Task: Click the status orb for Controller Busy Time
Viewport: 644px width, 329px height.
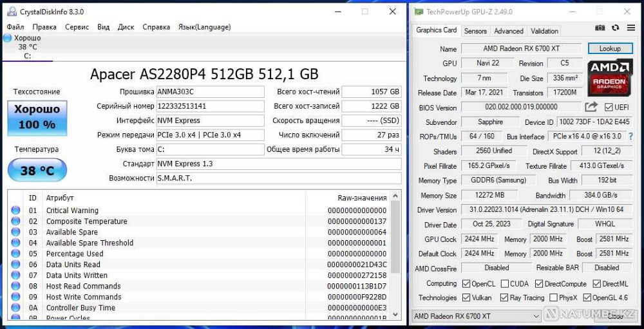Action: 15,307
